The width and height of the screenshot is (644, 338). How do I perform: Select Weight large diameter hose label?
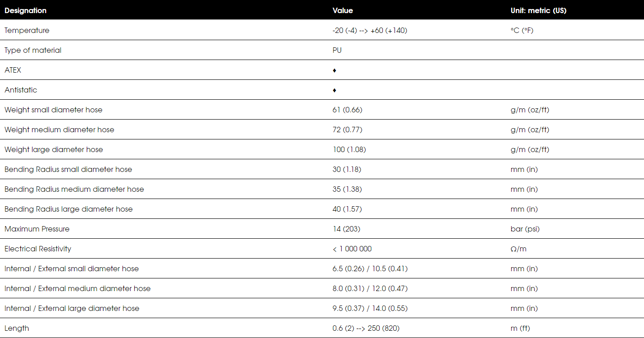coord(54,149)
